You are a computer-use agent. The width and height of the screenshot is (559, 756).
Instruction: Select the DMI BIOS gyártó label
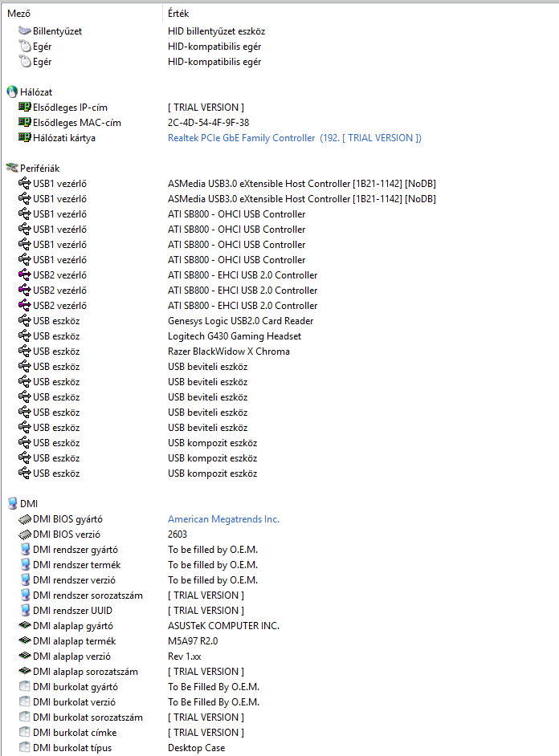coord(68,519)
